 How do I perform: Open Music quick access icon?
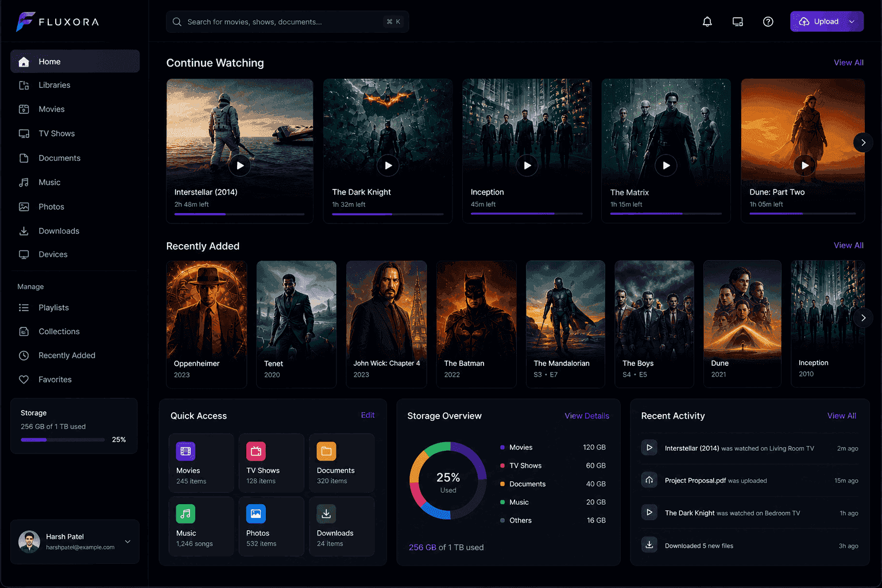point(185,514)
